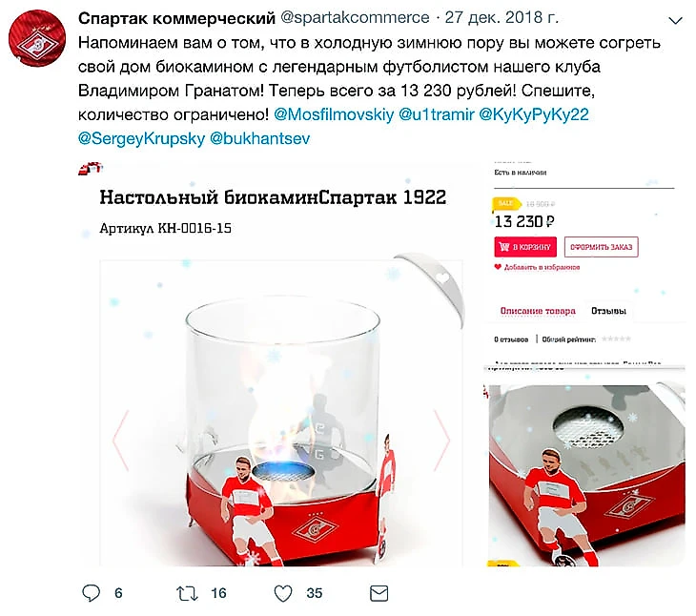Switch to Отзывы tab
Viewport: 696px width, 616px height.
pyautogui.click(x=608, y=311)
